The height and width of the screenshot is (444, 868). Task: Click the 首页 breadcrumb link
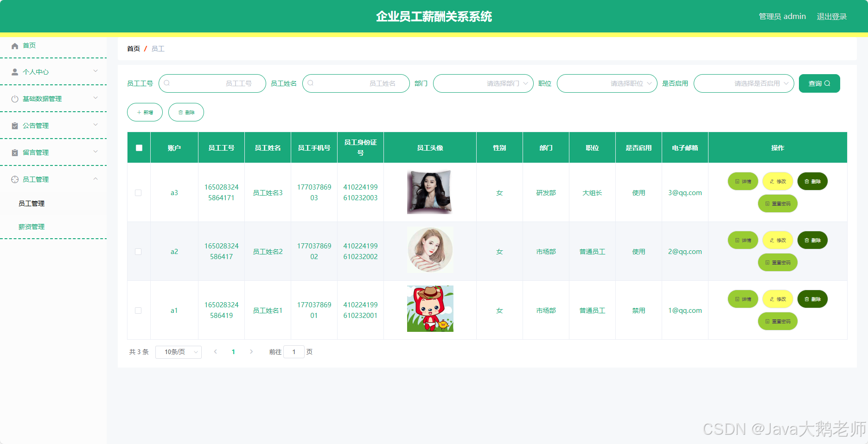[x=133, y=48]
